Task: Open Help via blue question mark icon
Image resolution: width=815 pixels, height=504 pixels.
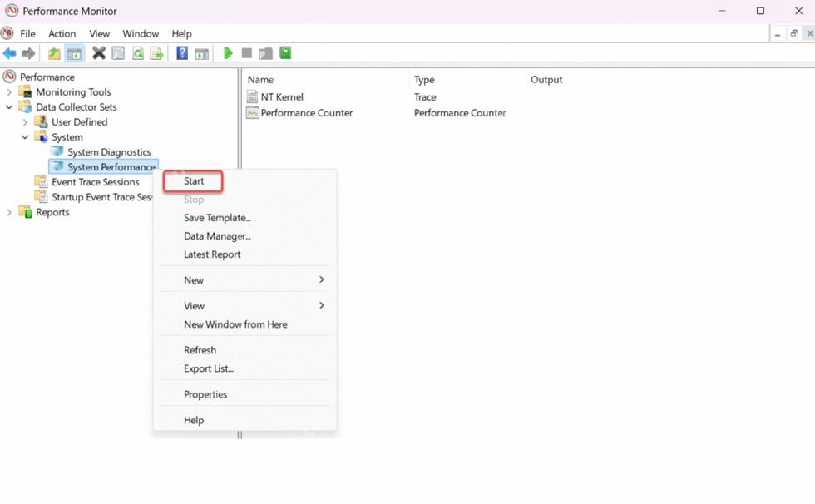Action: (x=182, y=53)
